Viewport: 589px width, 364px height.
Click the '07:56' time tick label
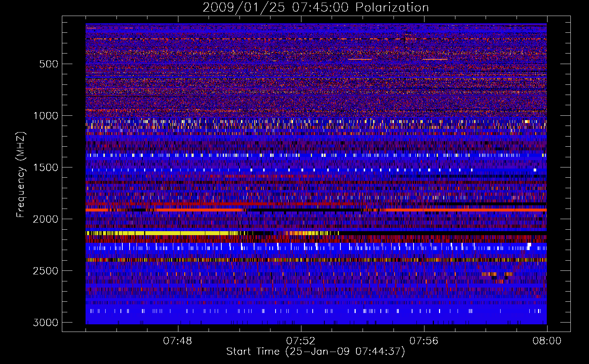tap(424, 341)
